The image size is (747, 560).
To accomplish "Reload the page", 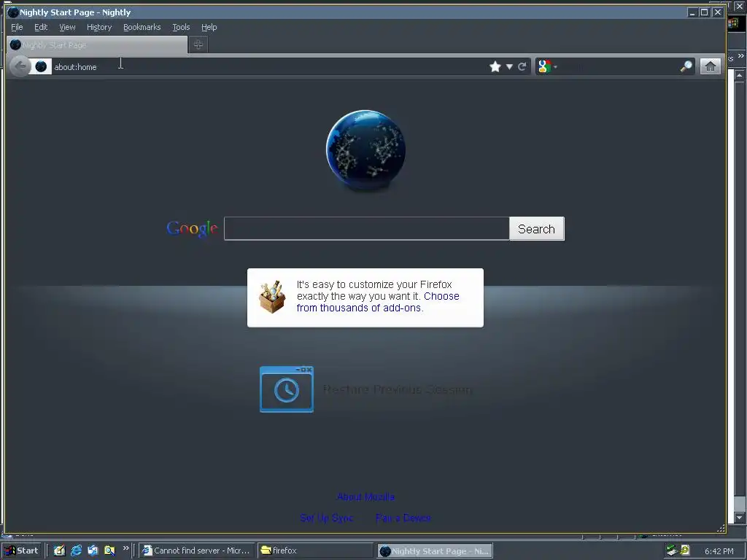I will [x=522, y=66].
